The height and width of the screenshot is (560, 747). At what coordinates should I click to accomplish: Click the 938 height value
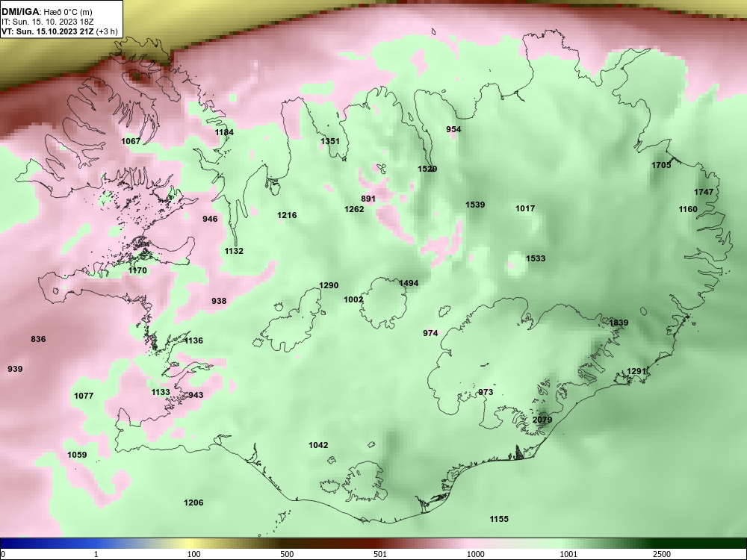219,301
